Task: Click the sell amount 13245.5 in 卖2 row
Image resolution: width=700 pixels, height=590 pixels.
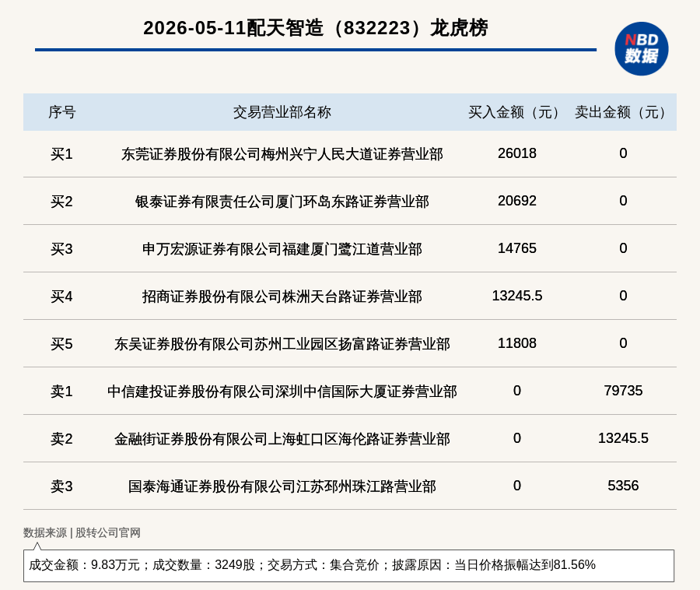Action: click(x=623, y=437)
